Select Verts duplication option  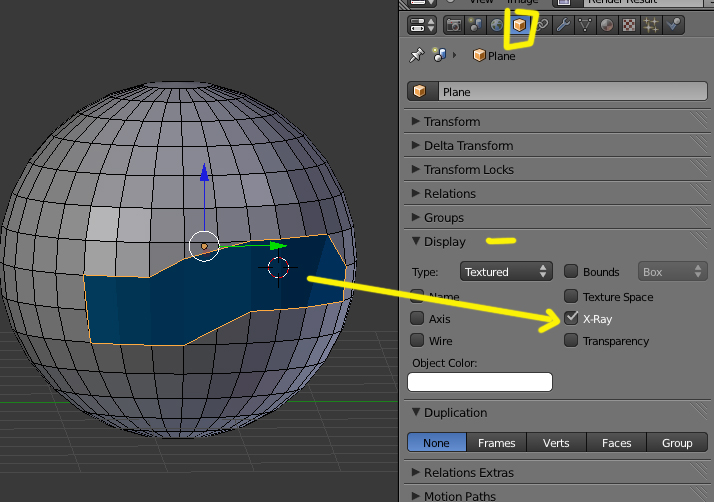[x=556, y=442]
